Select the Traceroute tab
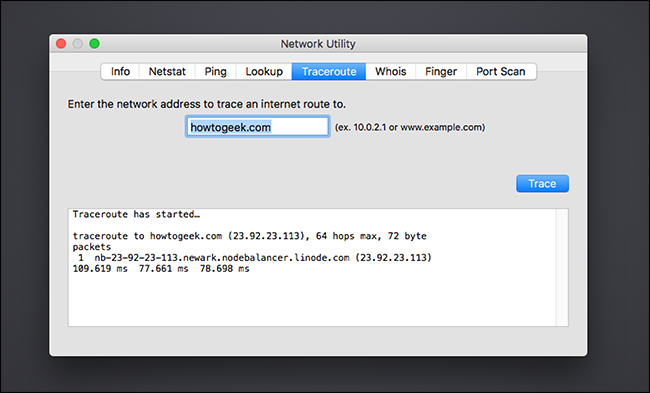 (329, 71)
